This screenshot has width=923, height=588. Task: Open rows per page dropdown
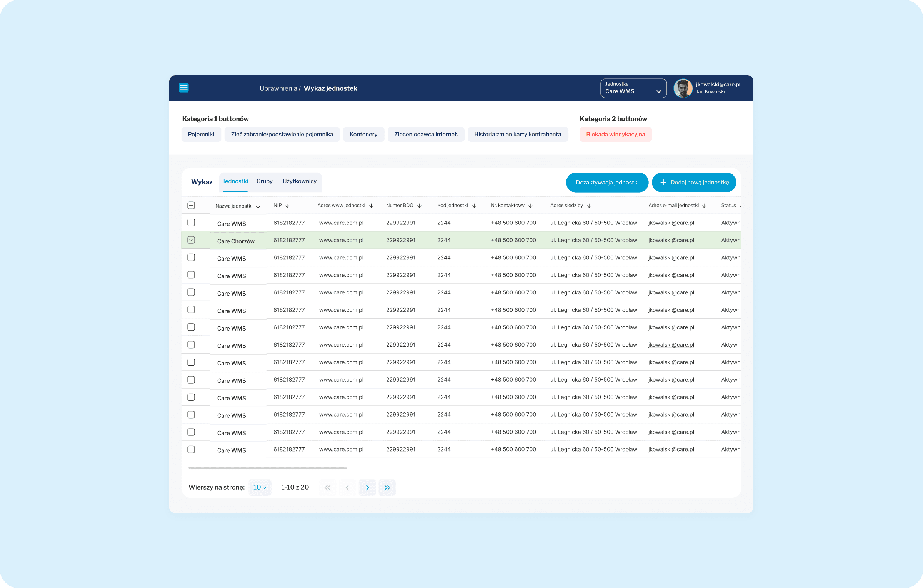(260, 487)
